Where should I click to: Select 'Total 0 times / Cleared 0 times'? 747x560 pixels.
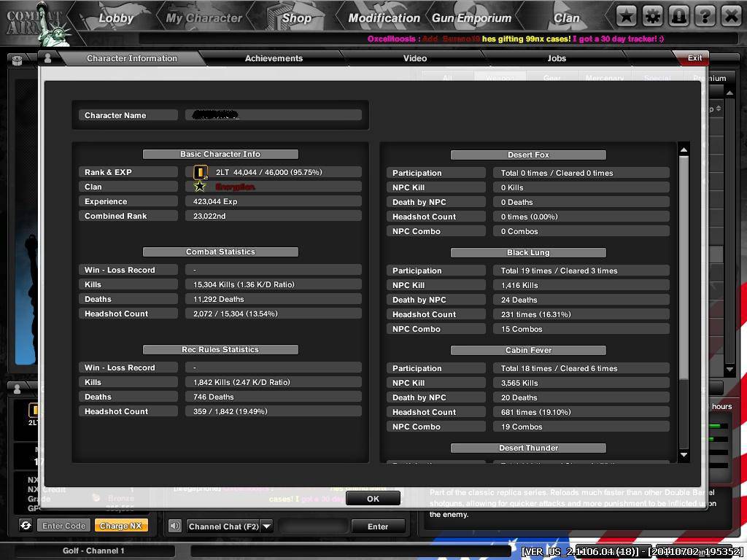[557, 174]
